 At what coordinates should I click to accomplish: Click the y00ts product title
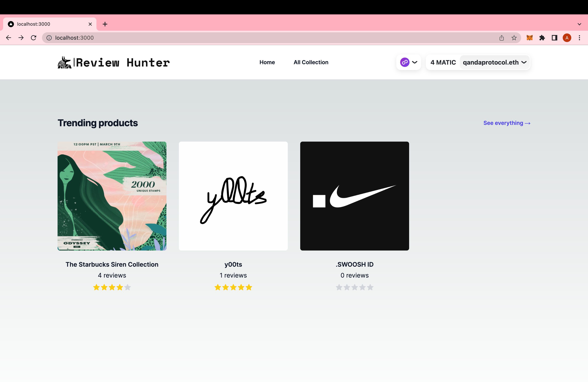(233, 264)
